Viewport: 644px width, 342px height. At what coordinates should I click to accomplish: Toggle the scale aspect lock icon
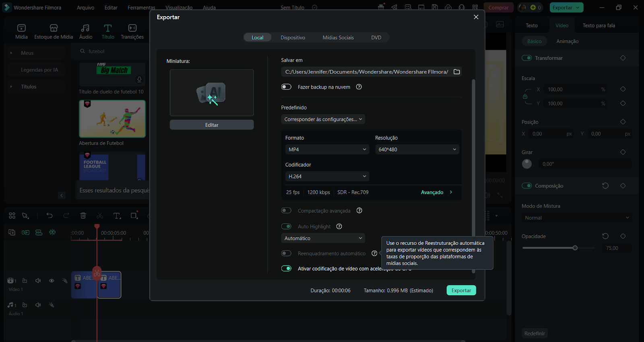(x=525, y=96)
